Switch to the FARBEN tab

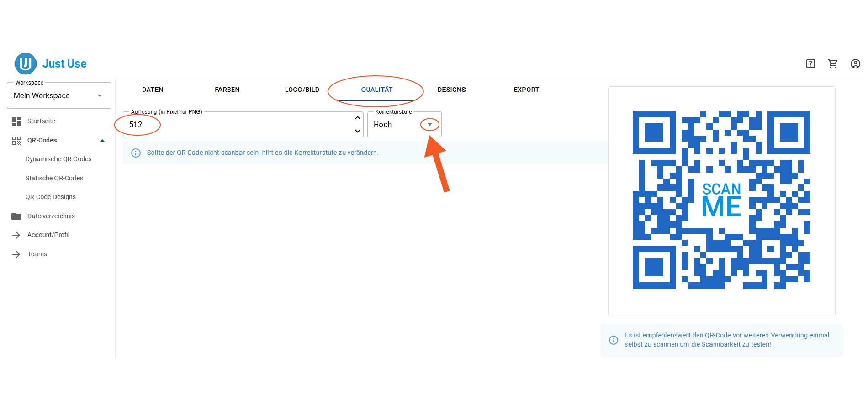click(227, 90)
